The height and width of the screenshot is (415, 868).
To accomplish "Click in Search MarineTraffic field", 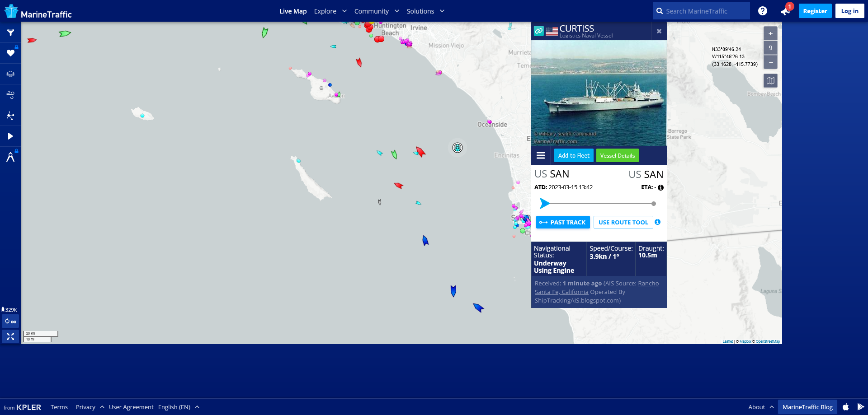I will pos(701,11).
